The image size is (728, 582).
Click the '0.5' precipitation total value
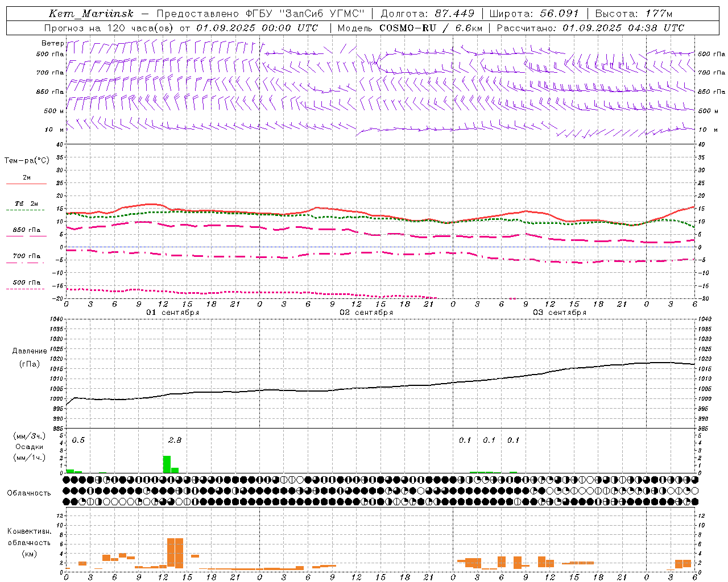pos(78,440)
